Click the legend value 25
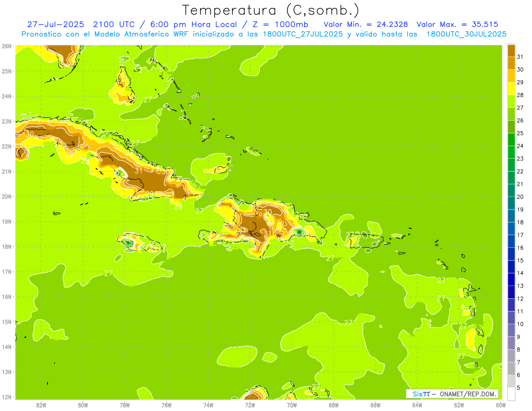The image size is (532, 411). pyautogui.click(x=520, y=133)
